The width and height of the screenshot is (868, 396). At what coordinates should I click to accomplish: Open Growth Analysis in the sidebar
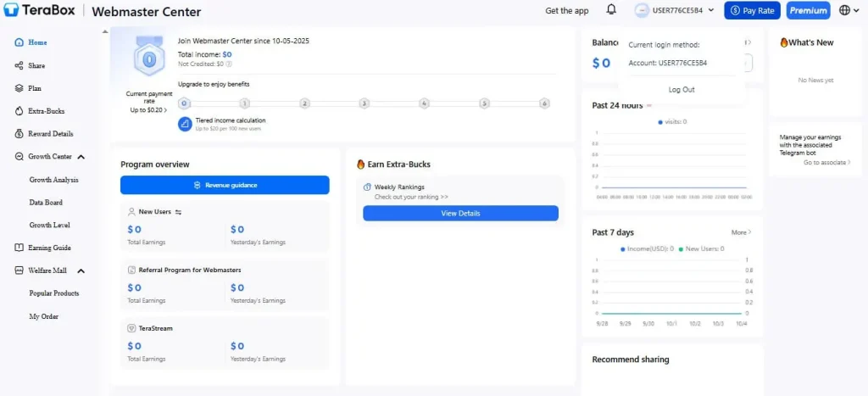click(53, 180)
